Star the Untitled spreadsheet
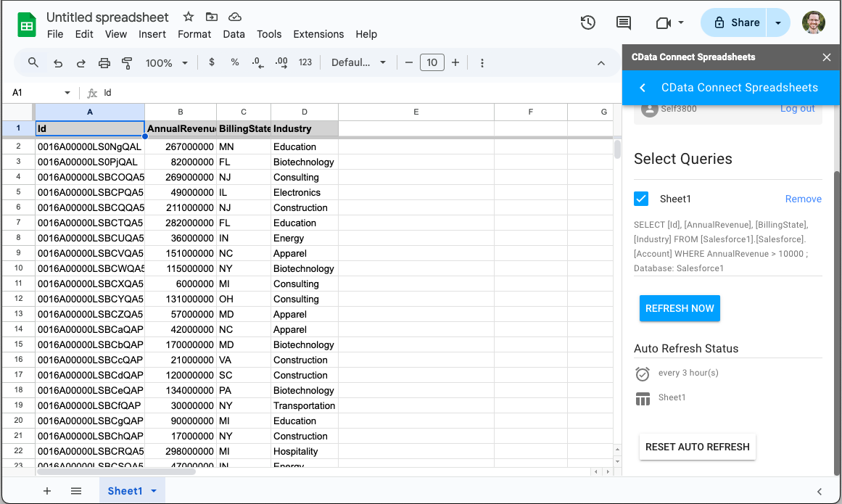Screen dimensions: 842x504 pos(189,17)
